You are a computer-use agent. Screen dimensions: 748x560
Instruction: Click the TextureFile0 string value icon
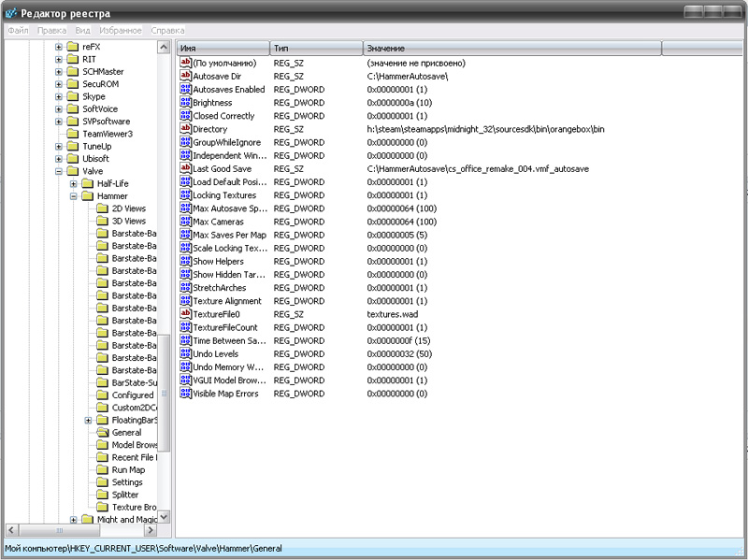(x=185, y=315)
